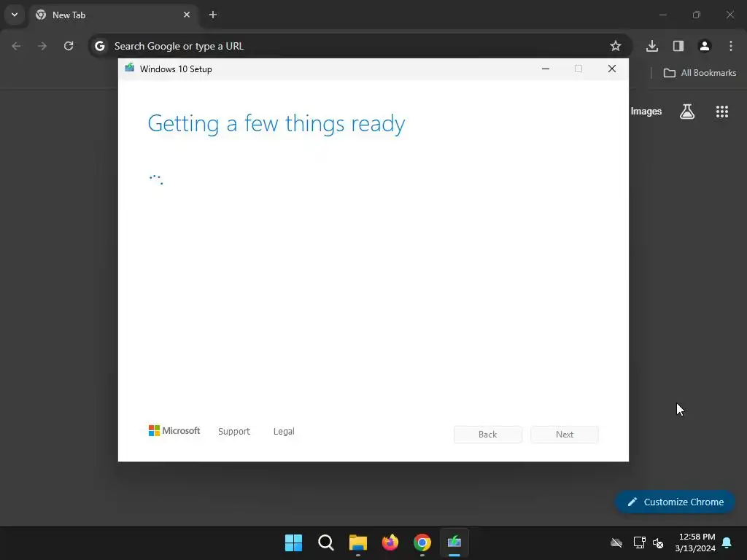Open Chrome tab search dropdown arrow
The image size is (747, 560).
pos(15,15)
